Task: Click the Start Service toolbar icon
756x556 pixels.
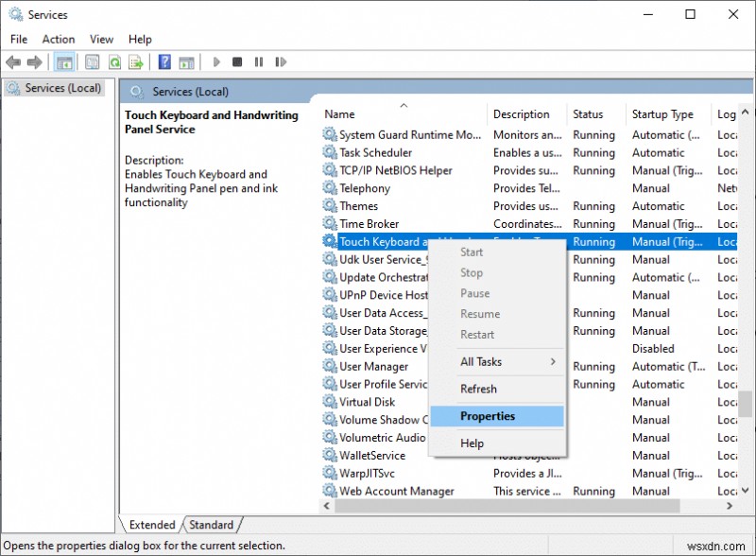Action: [x=216, y=62]
